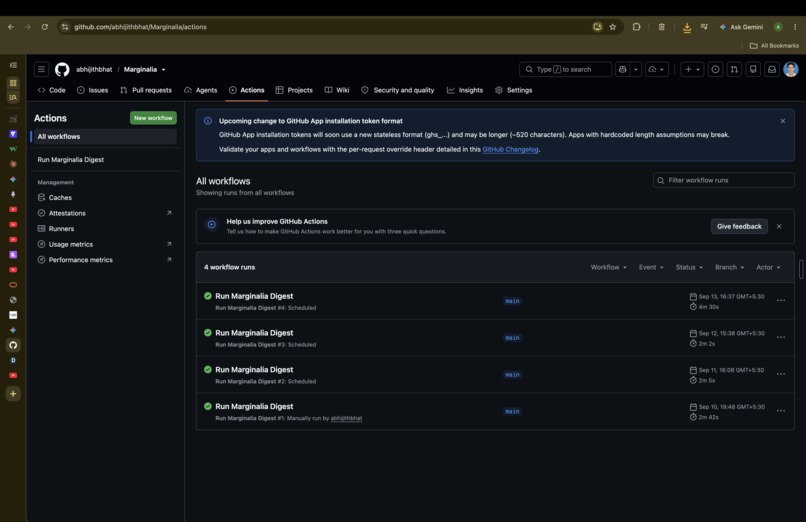This screenshot has height=522, width=806.
Task: Dismiss the Help us improve prompt
Action: click(779, 227)
